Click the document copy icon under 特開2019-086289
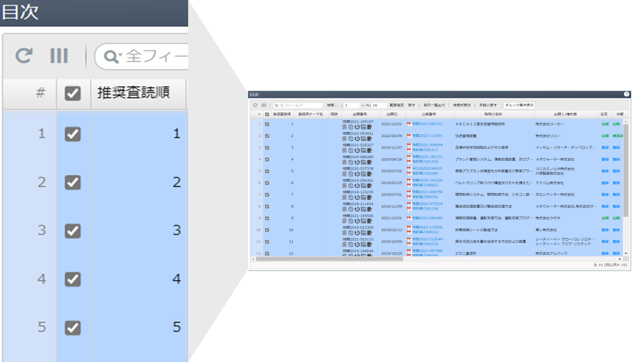Screen dimensions: 644x362 tap(351, 162)
